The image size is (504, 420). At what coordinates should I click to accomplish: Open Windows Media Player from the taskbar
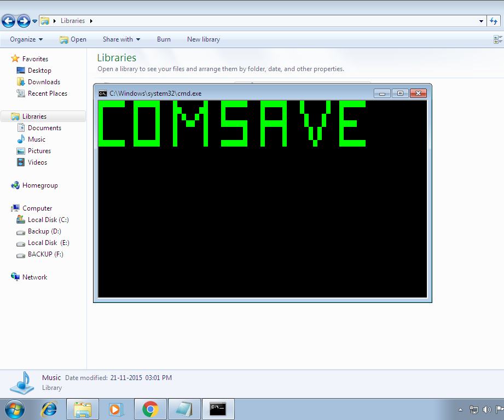click(x=117, y=409)
